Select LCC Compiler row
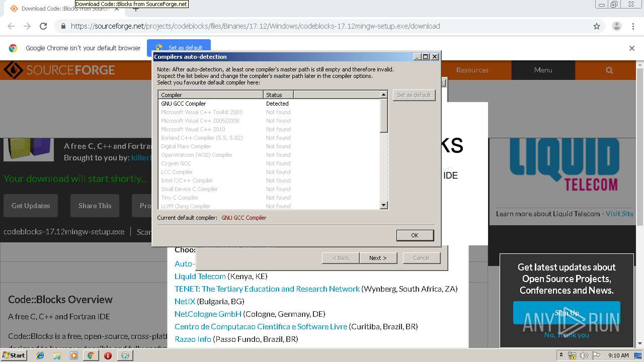 (270, 172)
